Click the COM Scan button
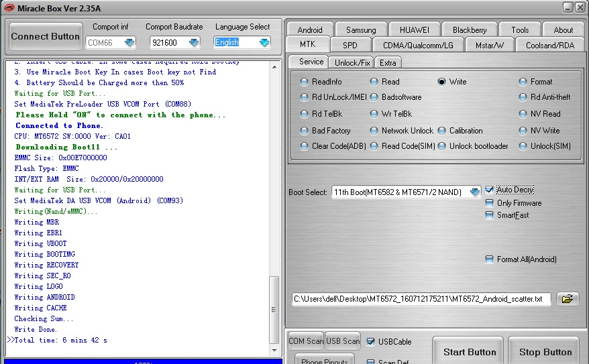The width and height of the screenshot is (589, 364). (x=306, y=341)
